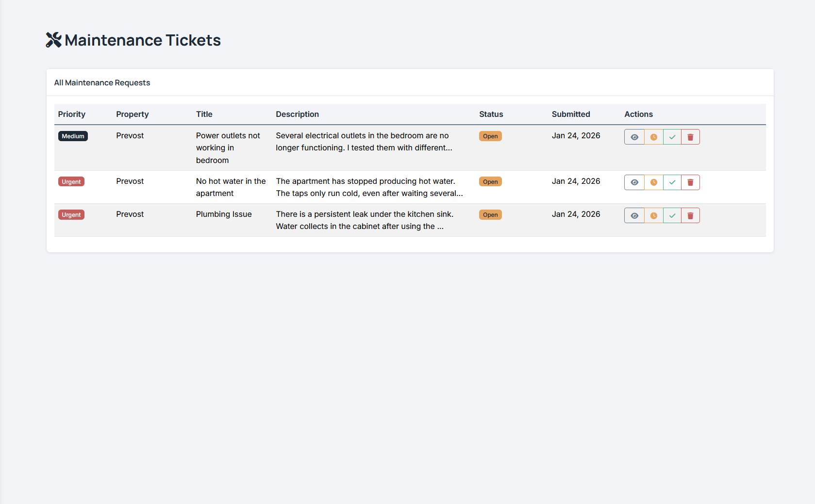Open the Plumbing Issue with the eye icon
Image resolution: width=815 pixels, height=504 pixels.
tap(634, 215)
